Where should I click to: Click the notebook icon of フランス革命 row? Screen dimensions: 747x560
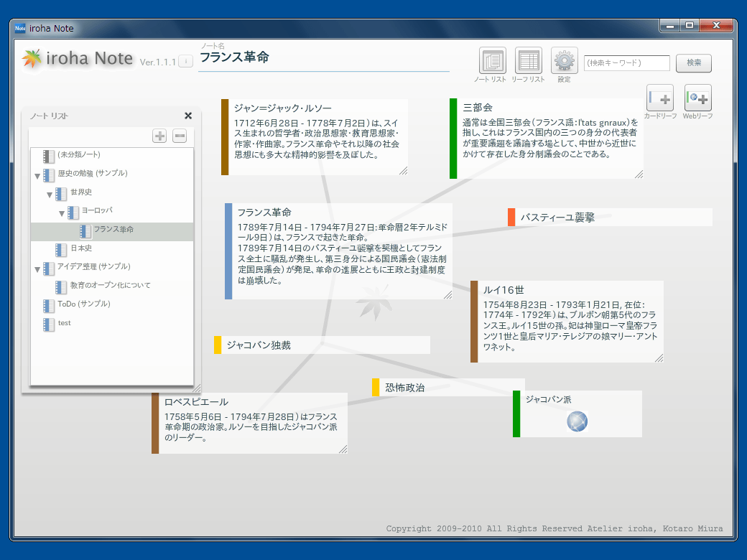pyautogui.click(x=85, y=231)
